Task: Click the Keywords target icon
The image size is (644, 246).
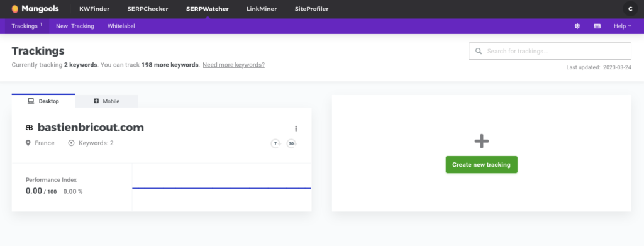Action: click(x=72, y=143)
